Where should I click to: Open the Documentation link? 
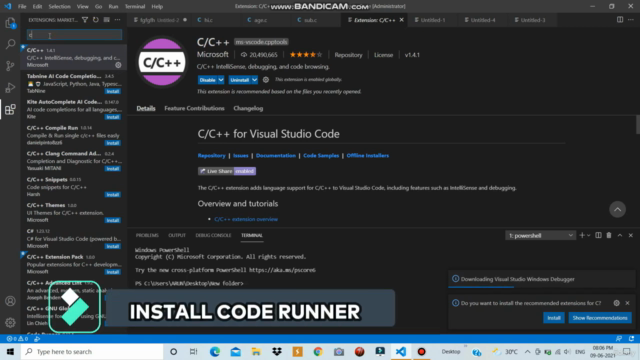click(x=276, y=156)
